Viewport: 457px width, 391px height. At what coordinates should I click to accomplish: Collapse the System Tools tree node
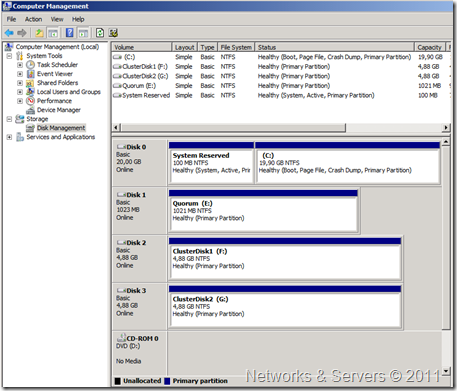tap(9, 56)
